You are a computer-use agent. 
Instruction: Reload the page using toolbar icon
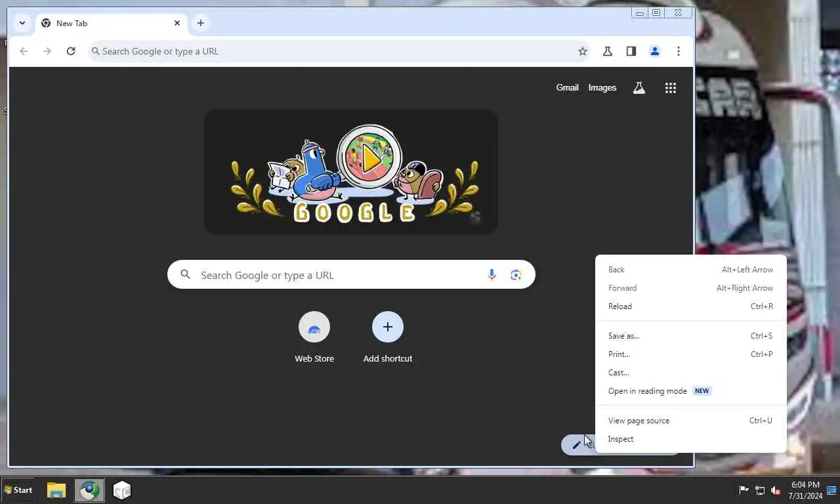tap(71, 51)
